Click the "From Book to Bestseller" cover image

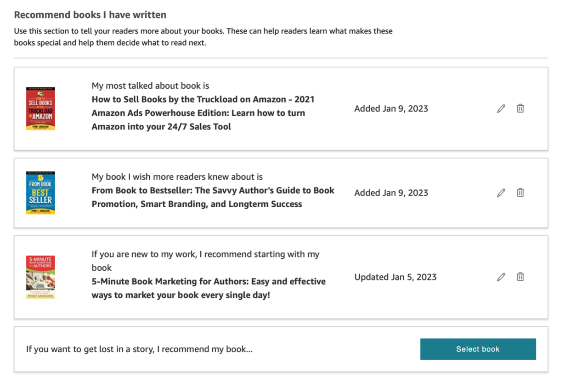[40, 193]
